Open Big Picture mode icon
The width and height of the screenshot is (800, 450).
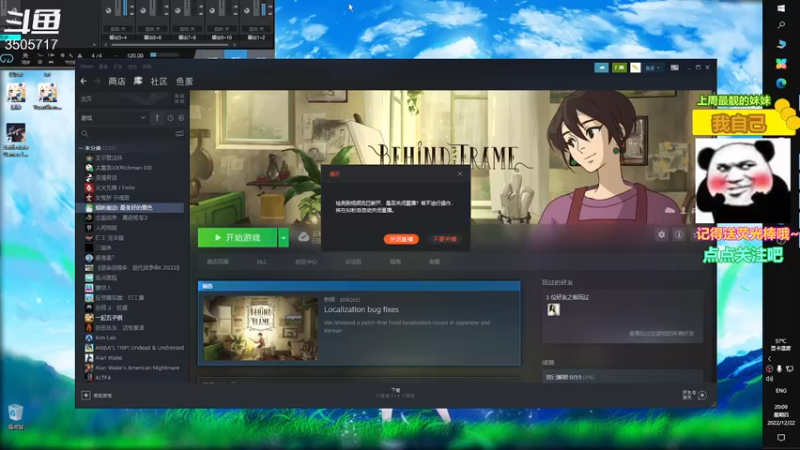click(674, 67)
